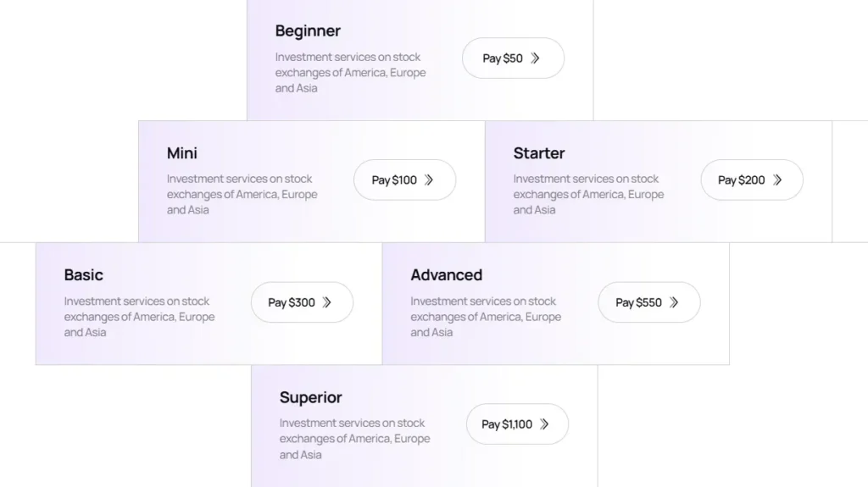The image size is (868, 487).
Task: Click the Superior plan heading
Action: [311, 397]
